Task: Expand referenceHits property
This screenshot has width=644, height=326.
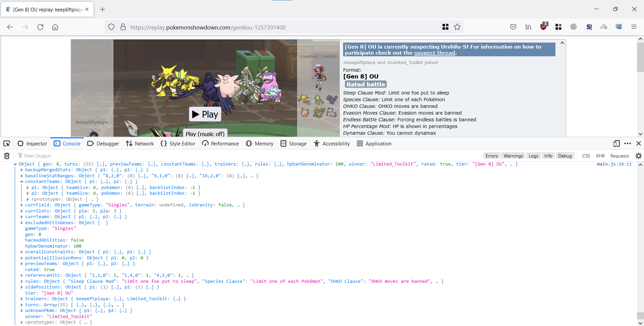Action: (22, 275)
